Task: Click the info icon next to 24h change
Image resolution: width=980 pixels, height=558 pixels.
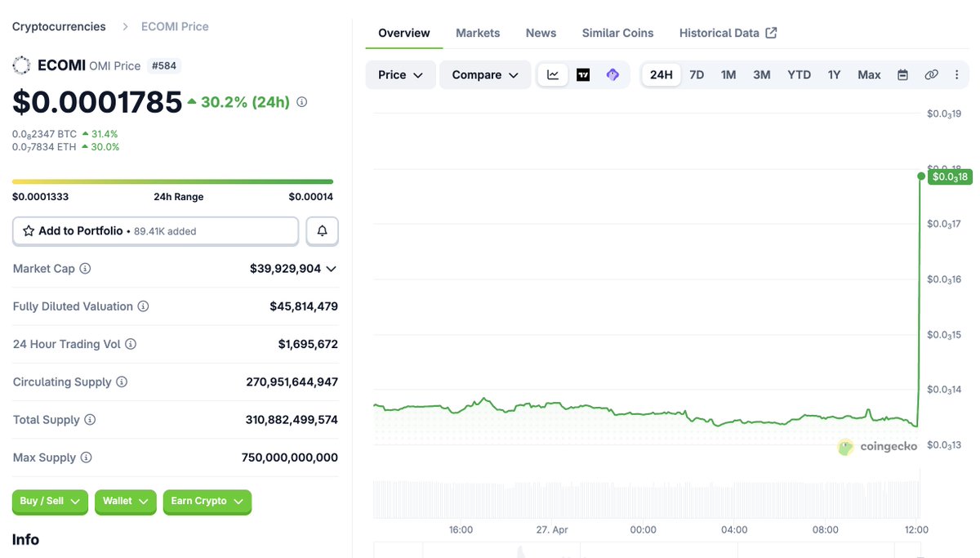Action: tap(301, 102)
